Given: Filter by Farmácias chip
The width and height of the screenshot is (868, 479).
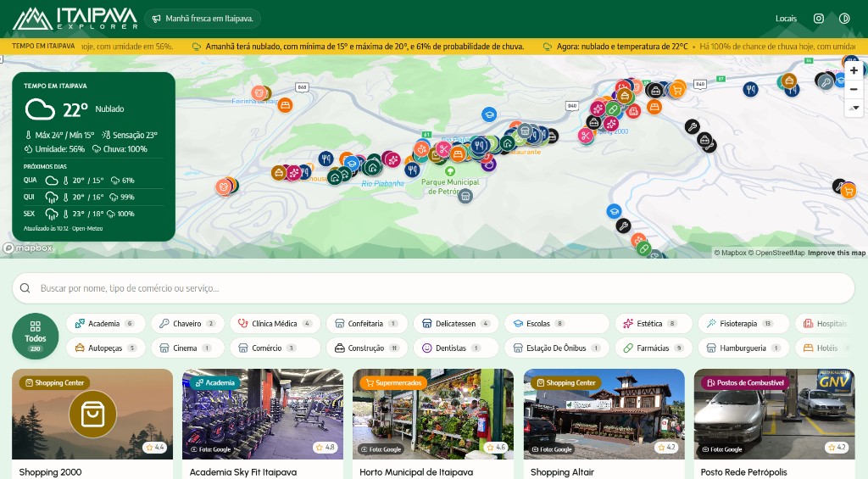Looking at the screenshot, I should (654, 348).
